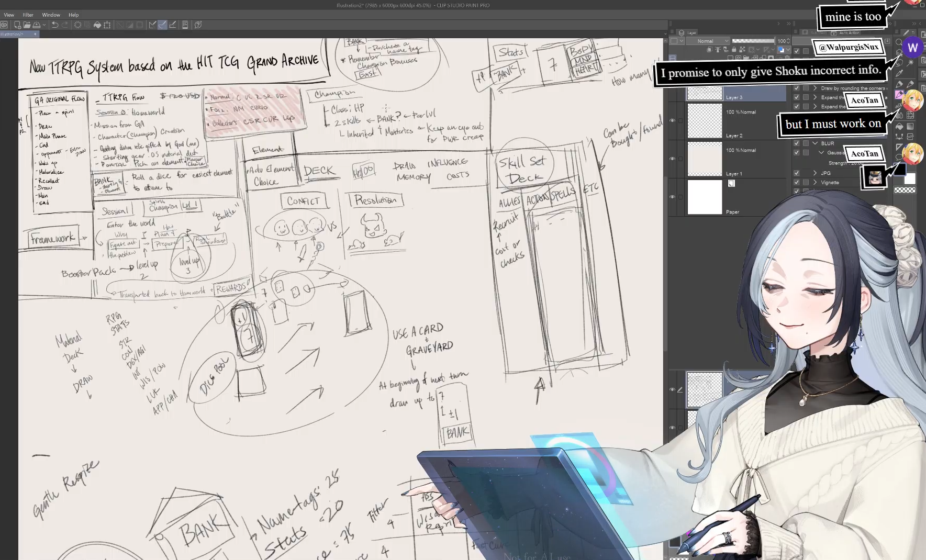Screen dimensions: 926x560
Task: Collapse the BLUR auto action
Action: coord(815,143)
